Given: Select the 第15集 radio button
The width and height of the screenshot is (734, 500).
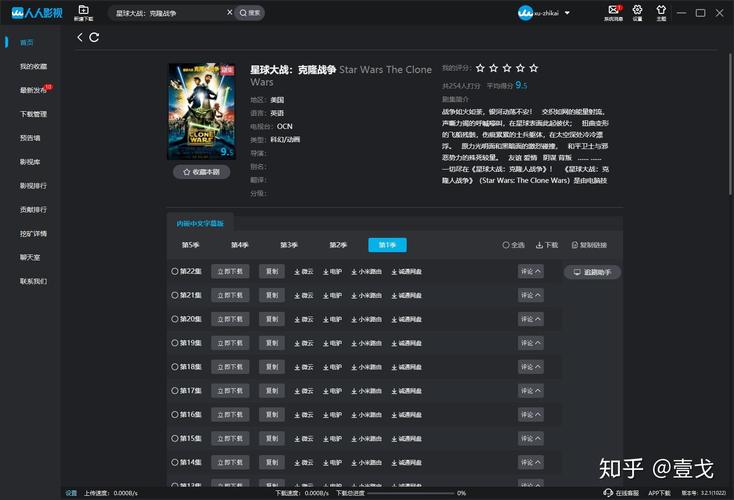Looking at the screenshot, I should 175,439.
